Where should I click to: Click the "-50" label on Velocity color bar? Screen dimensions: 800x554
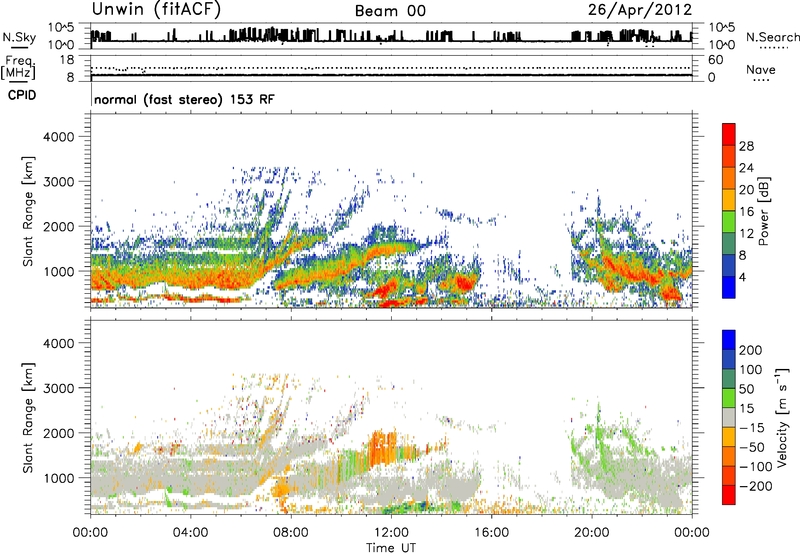[x=752, y=447]
